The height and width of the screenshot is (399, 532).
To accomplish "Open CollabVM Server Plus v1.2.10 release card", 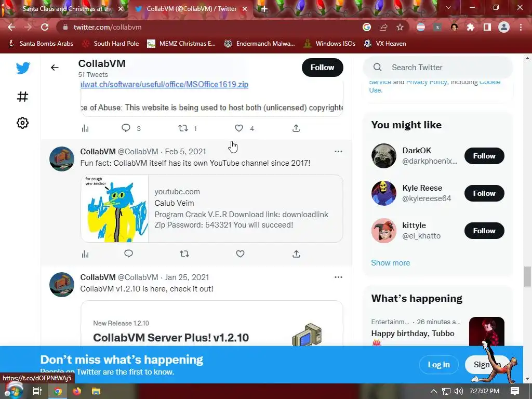I will [212, 324].
